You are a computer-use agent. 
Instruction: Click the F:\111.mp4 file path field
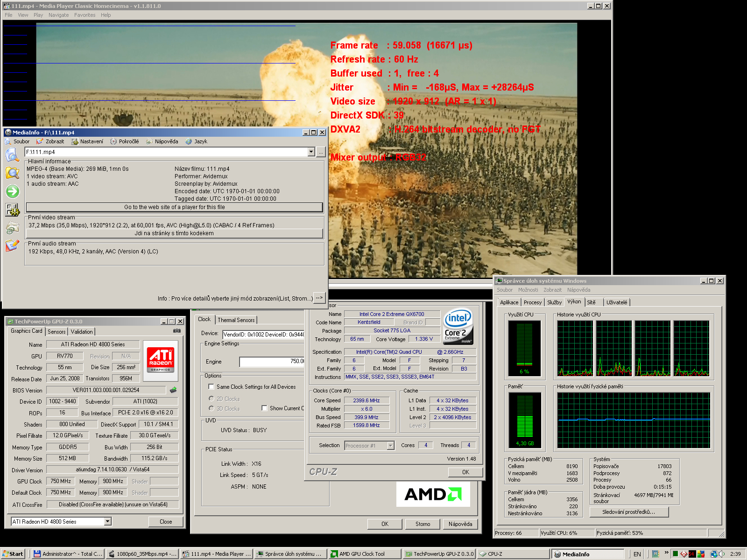point(166,152)
